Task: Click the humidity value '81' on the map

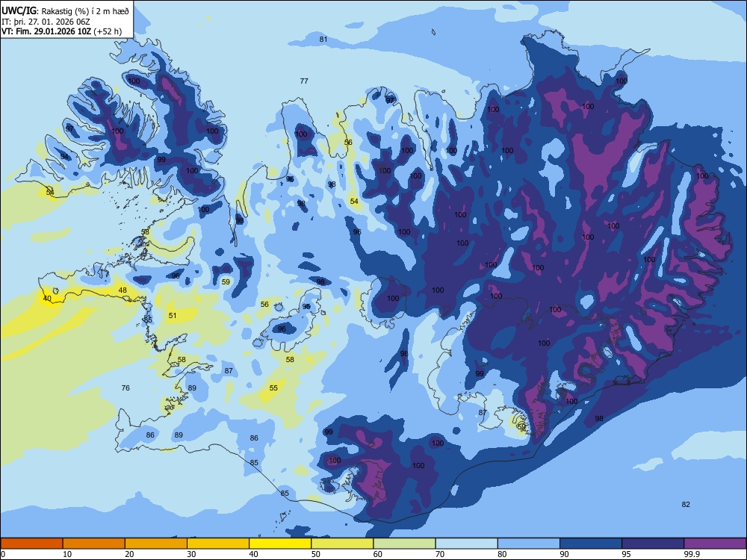Action: click(x=323, y=39)
